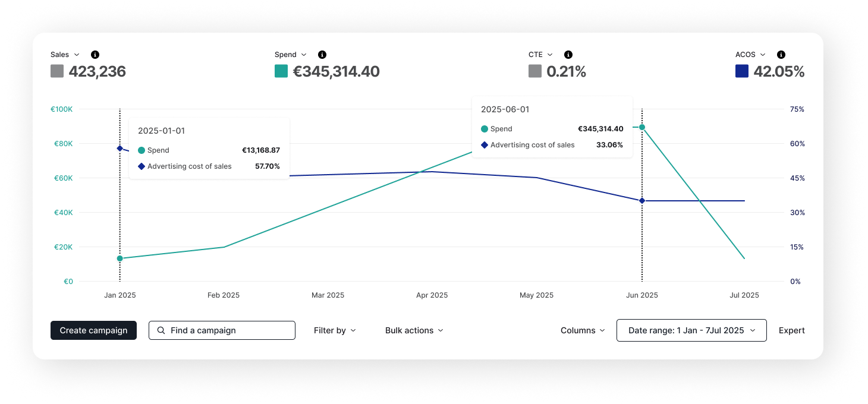Expand the Spend metric selector
Viewport: 868px width, 404px height.
pos(291,55)
